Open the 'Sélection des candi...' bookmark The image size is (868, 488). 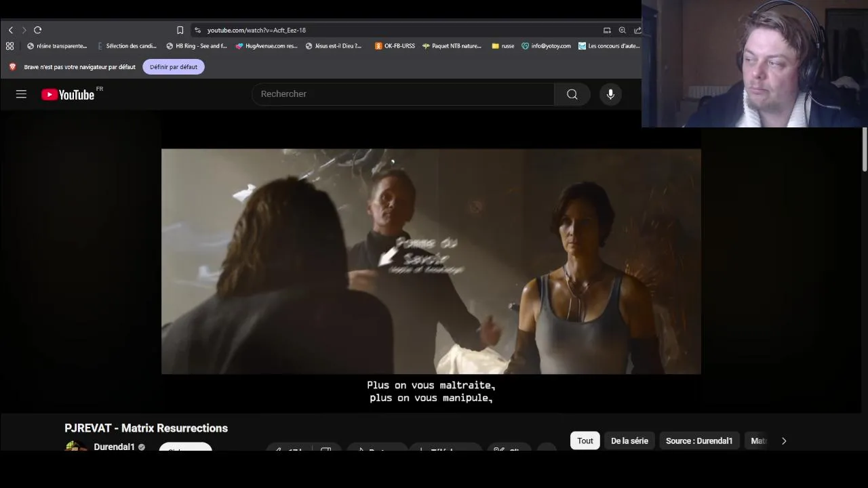point(127,46)
